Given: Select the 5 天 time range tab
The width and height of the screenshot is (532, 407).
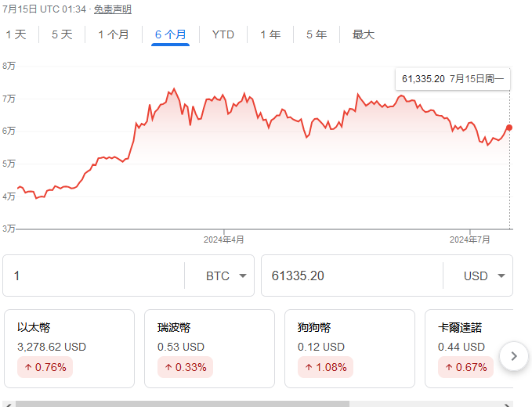Looking at the screenshot, I should point(62,34).
